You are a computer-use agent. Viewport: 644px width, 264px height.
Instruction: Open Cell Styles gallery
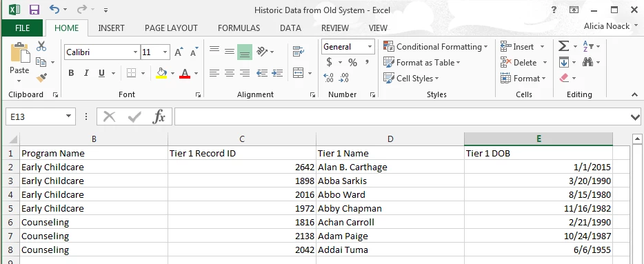tap(411, 78)
